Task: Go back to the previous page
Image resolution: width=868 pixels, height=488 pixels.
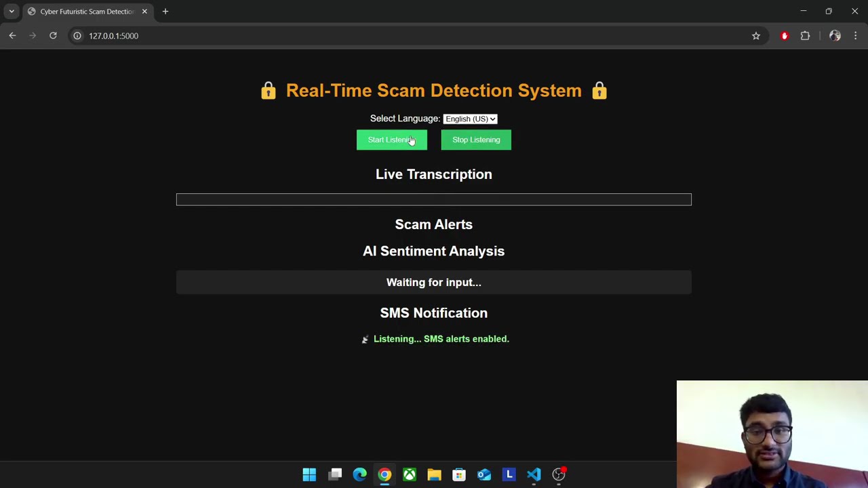Action: (12, 36)
